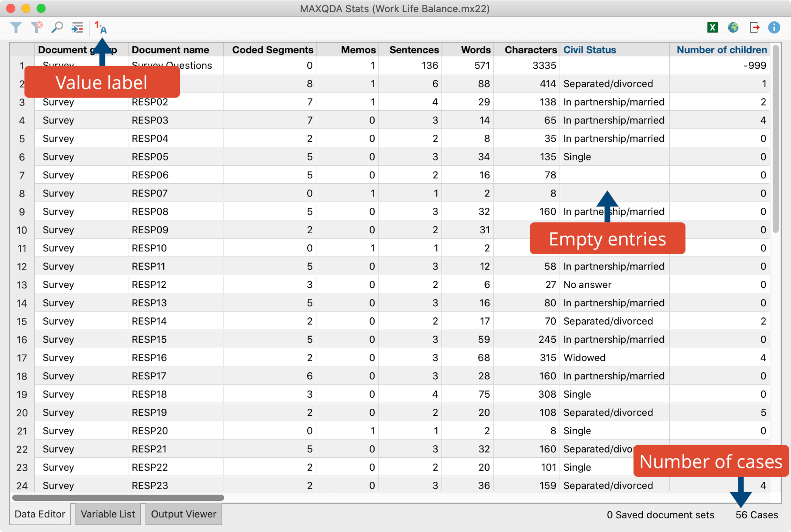Click the 75 words cell for RESP18
The height and width of the screenshot is (532, 791).
tap(467, 394)
